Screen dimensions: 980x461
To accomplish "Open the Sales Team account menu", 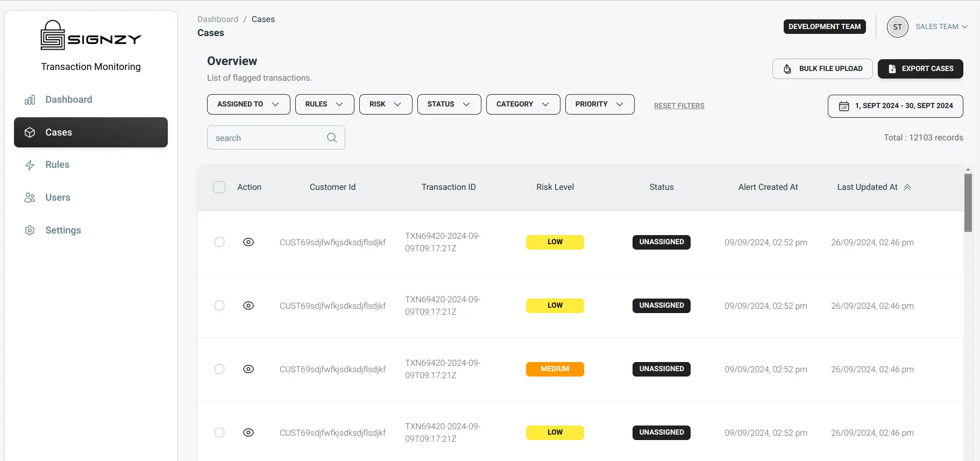I will pos(941,27).
